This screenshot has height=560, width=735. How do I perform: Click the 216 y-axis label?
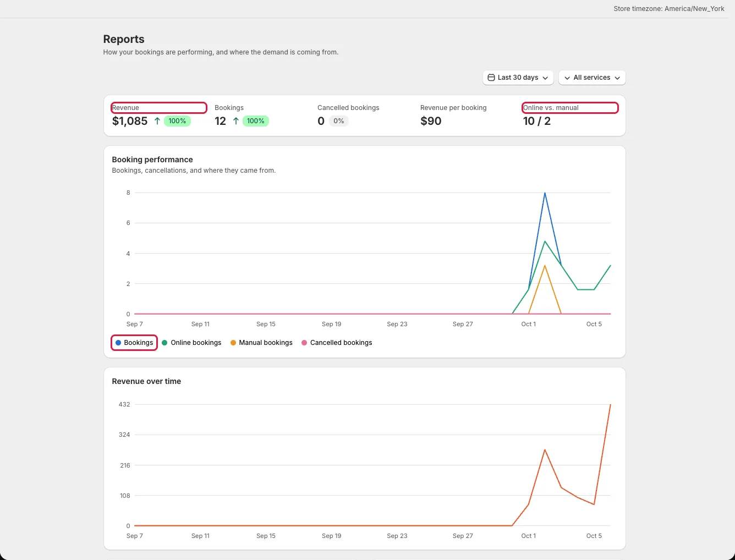pos(125,465)
